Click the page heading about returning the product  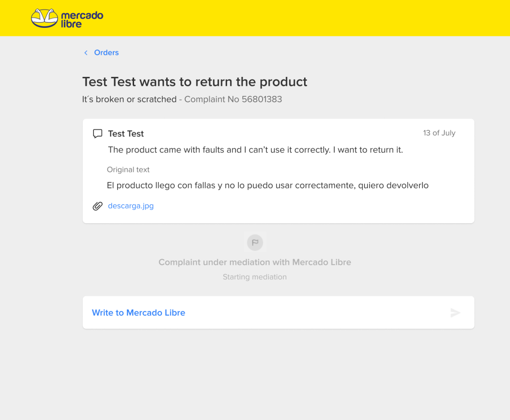[x=195, y=82]
